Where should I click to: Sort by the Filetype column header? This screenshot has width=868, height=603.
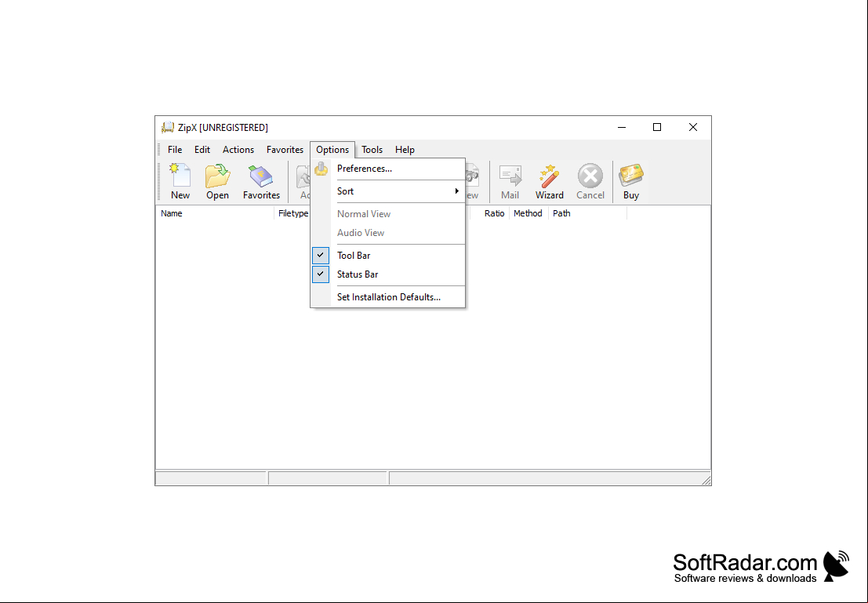click(x=292, y=213)
